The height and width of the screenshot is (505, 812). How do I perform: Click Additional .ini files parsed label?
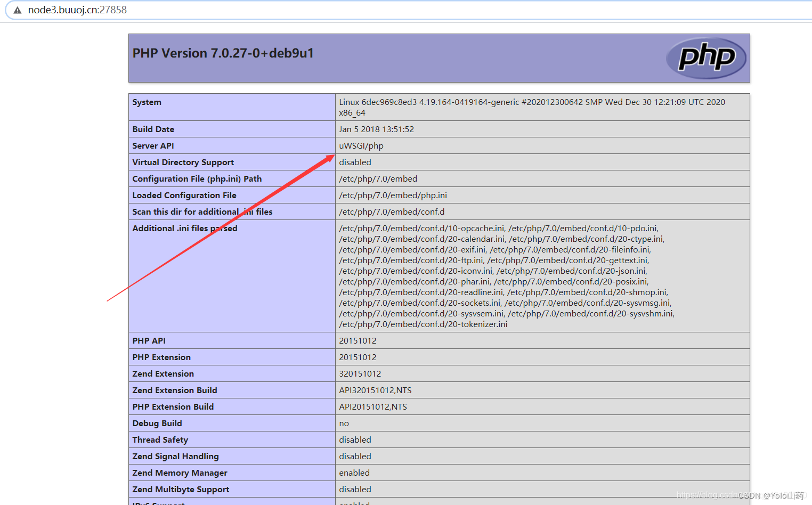point(185,229)
